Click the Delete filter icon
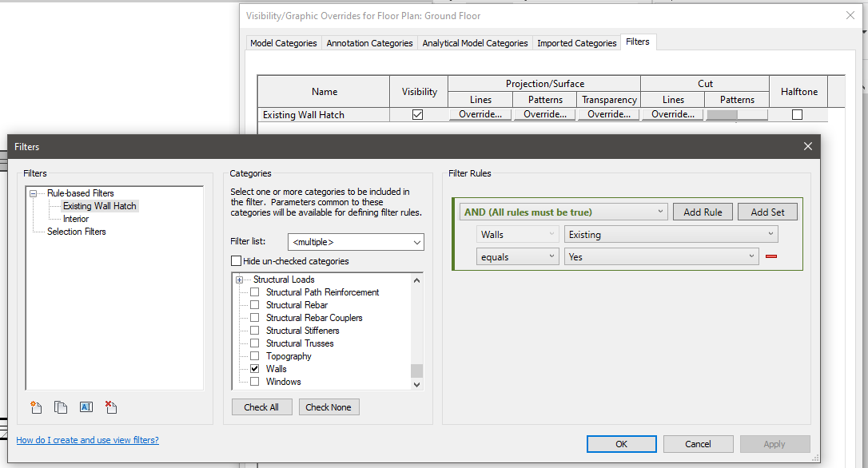The width and height of the screenshot is (868, 468). pos(111,407)
